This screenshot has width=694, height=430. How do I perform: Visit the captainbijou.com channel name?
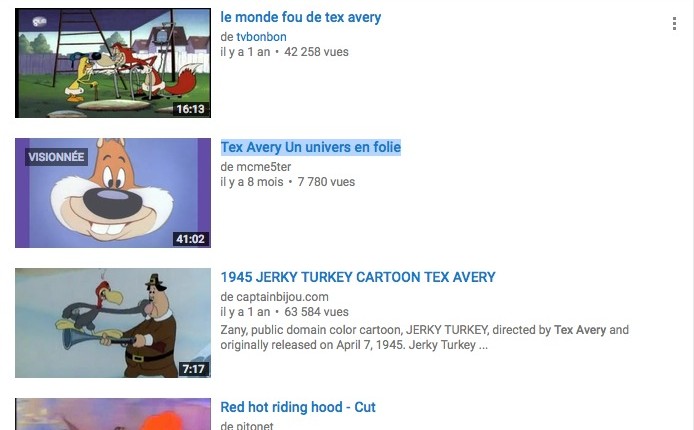[282, 297]
